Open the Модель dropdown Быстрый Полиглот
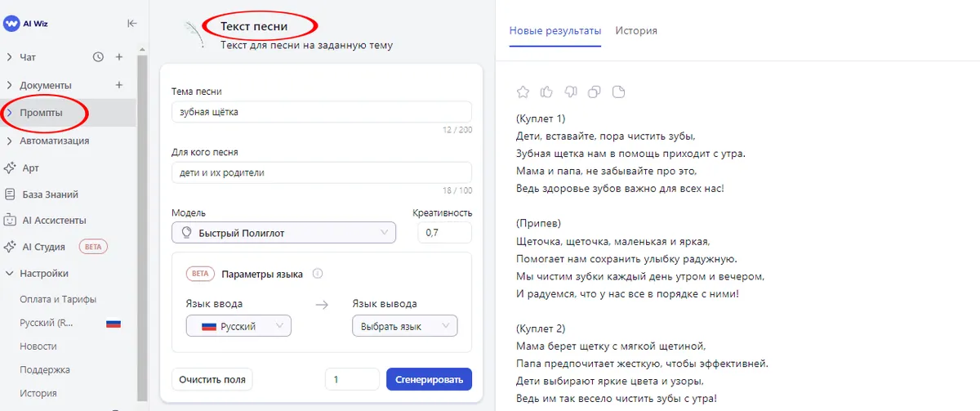Screen dimensions: 980x411 [x=283, y=233]
